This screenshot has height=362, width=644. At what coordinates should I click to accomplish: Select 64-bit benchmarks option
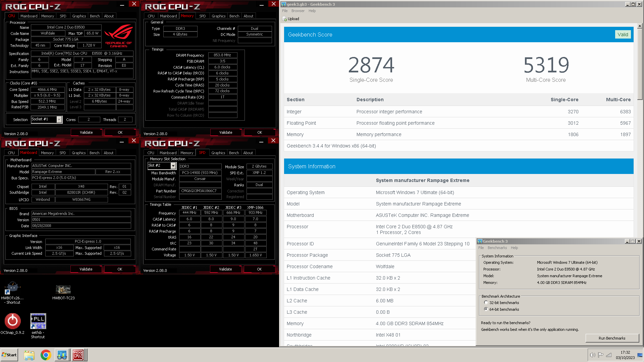coord(486,309)
